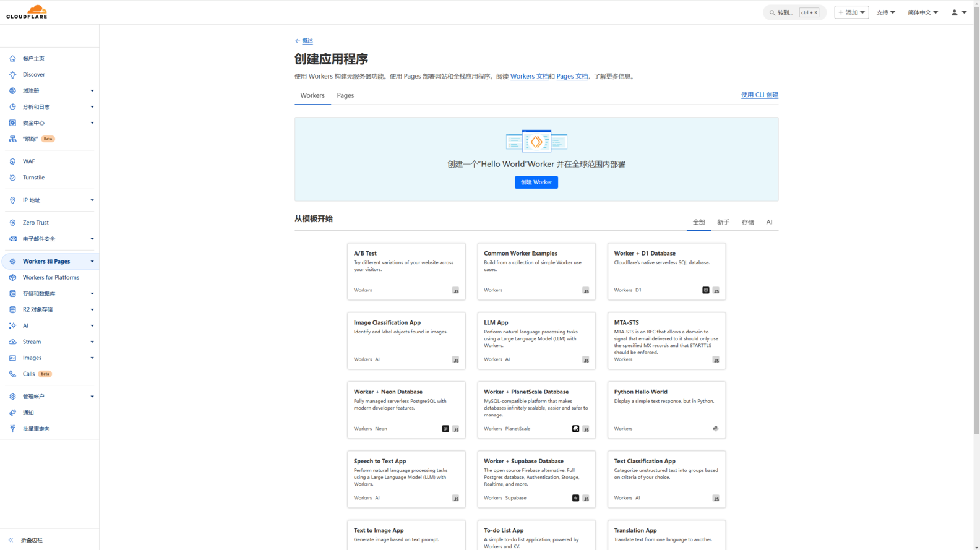Open the Python Hello World template card
Screen dimensions: 980x550
(x=666, y=410)
